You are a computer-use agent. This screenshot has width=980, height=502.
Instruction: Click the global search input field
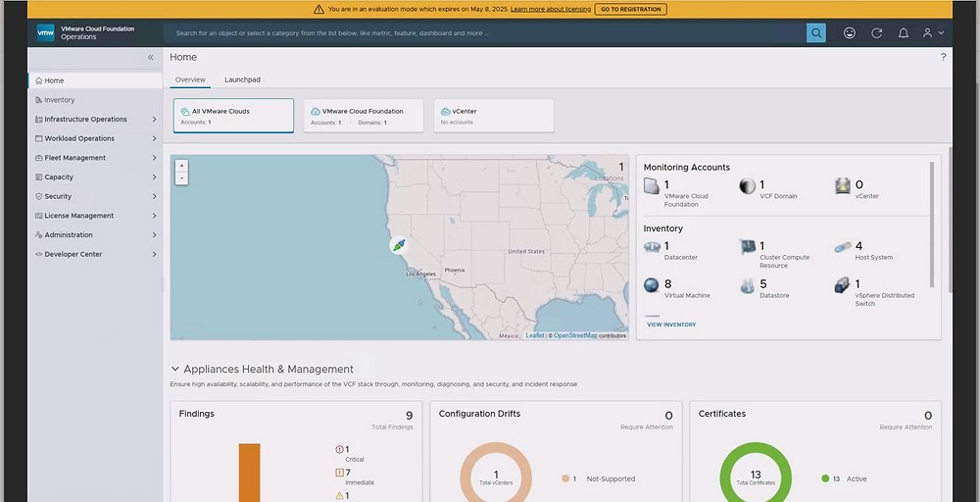click(x=485, y=33)
